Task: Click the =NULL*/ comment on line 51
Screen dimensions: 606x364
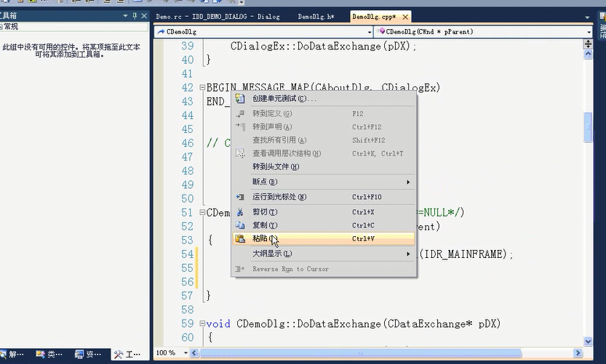Action: pos(438,212)
